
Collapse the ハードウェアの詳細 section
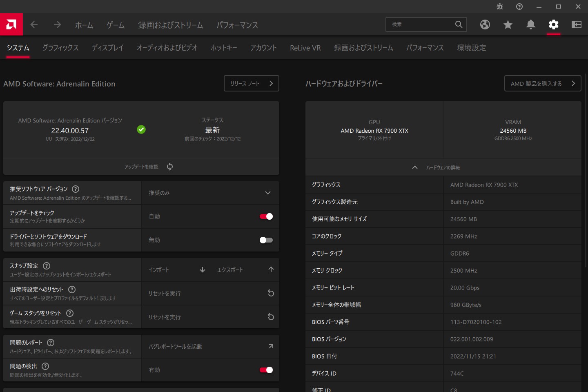coord(415,167)
